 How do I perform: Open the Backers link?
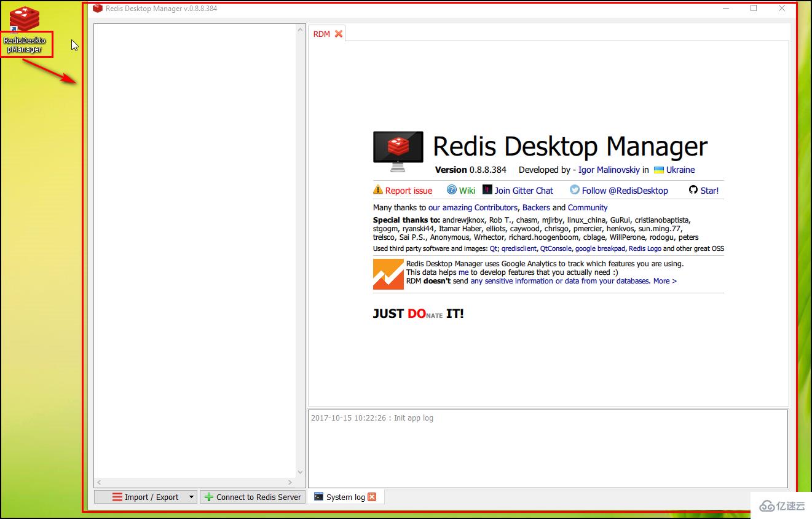click(536, 208)
